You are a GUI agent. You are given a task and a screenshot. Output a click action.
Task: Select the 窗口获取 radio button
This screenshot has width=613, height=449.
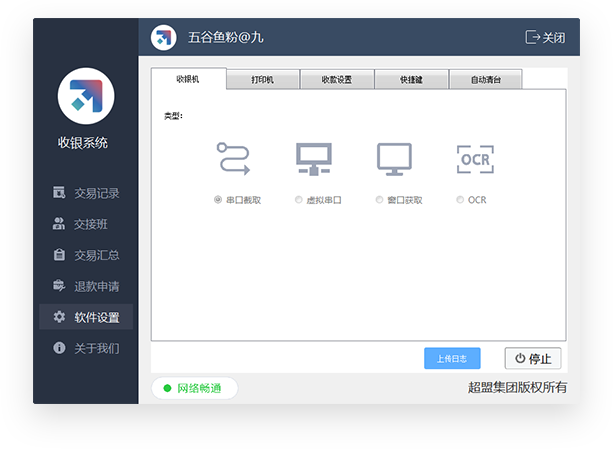(379, 200)
